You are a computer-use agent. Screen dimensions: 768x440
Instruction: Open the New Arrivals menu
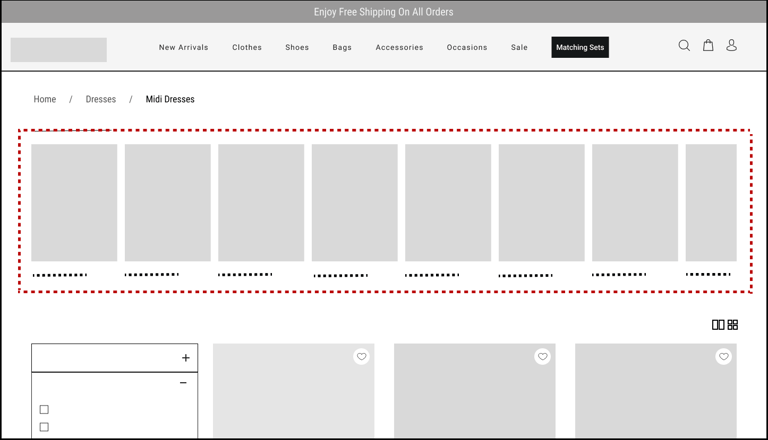tap(184, 48)
